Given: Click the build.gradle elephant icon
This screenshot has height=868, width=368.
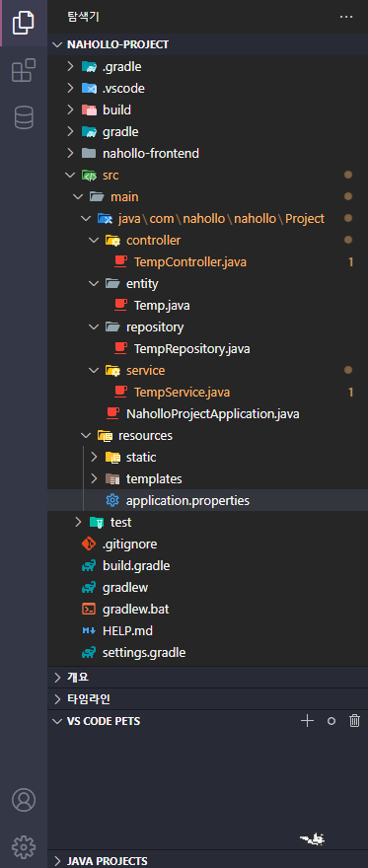Looking at the screenshot, I should pyautogui.click(x=89, y=566).
